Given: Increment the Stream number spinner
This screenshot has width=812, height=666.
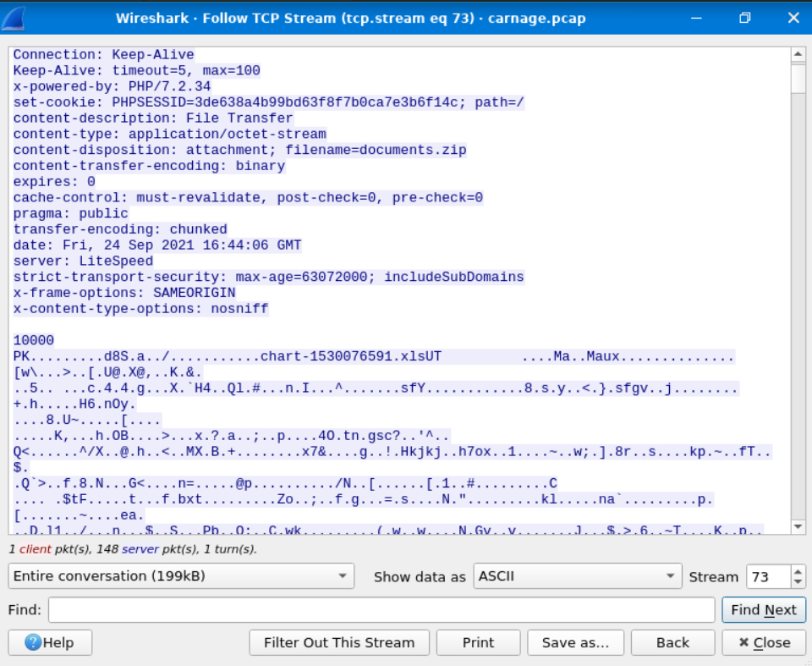Looking at the screenshot, I should click(x=798, y=571).
